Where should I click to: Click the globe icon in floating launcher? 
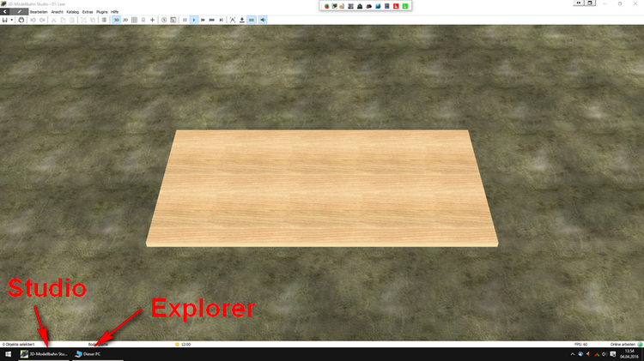coord(378,6)
